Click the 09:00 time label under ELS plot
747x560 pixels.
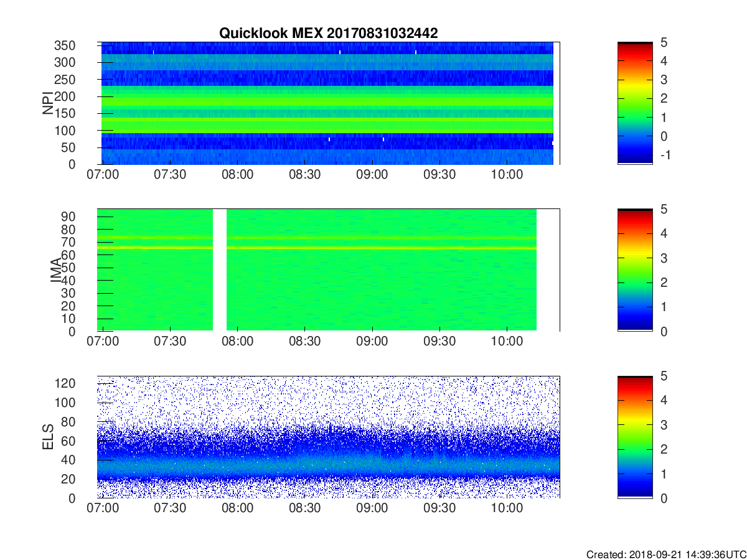(372, 509)
